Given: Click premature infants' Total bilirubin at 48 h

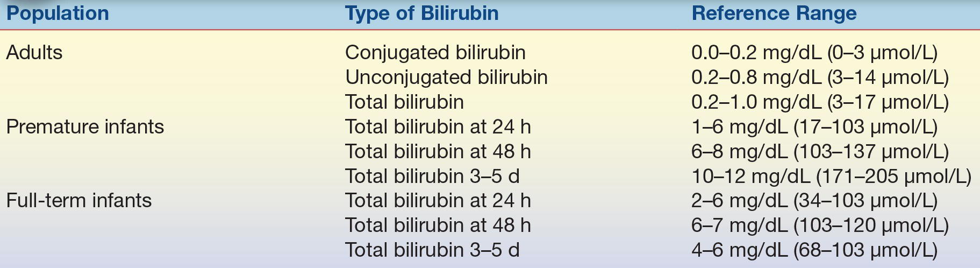Looking at the screenshot, I should [x=438, y=152].
